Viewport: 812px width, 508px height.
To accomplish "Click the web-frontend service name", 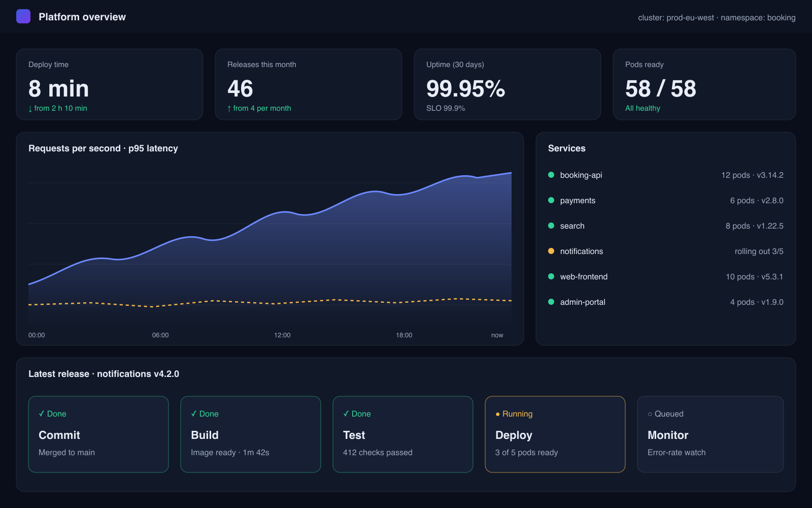I will pos(584,277).
